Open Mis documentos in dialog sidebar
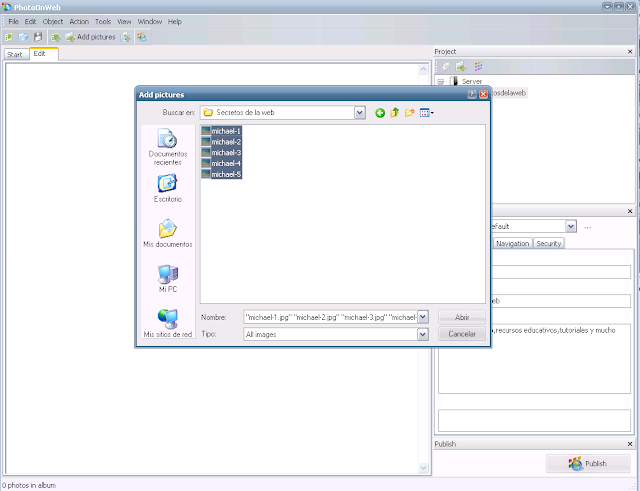Viewport: 640px width, 491px height. [168, 233]
